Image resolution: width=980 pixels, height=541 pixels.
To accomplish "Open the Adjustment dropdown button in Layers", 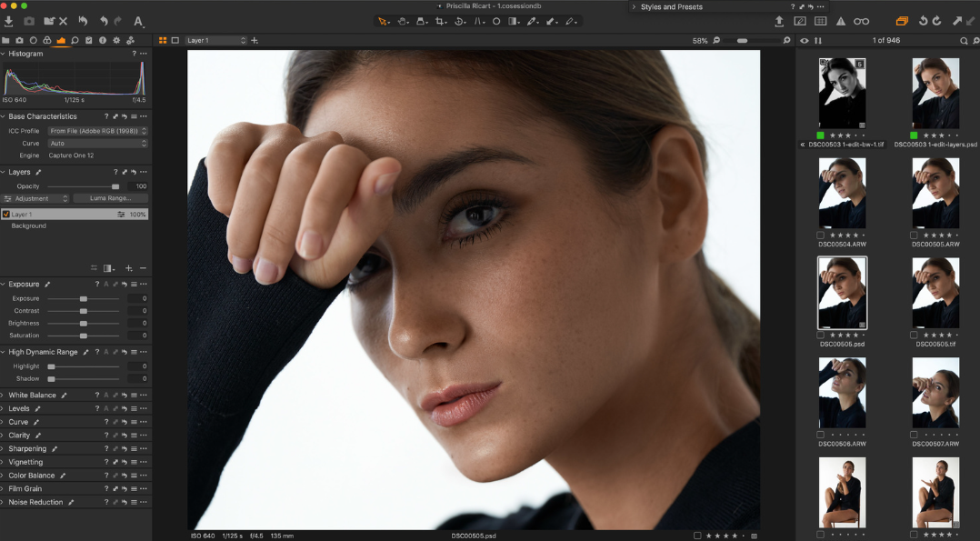I will (35, 198).
